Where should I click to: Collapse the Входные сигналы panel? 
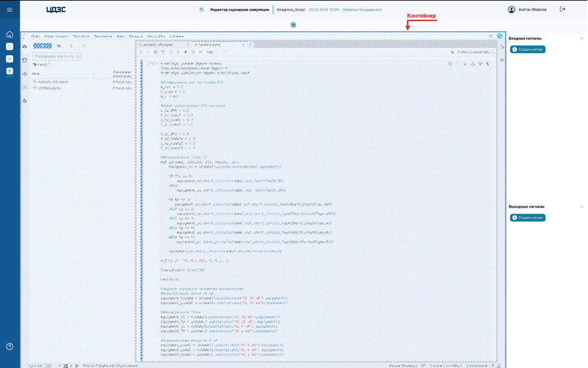(581, 39)
